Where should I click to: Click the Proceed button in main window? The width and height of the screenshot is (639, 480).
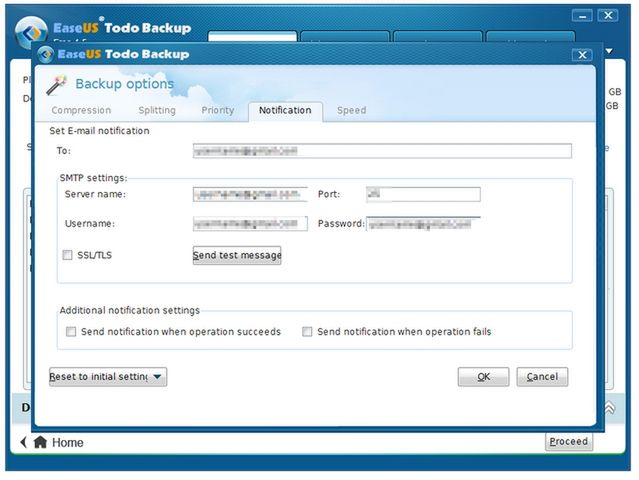click(568, 442)
